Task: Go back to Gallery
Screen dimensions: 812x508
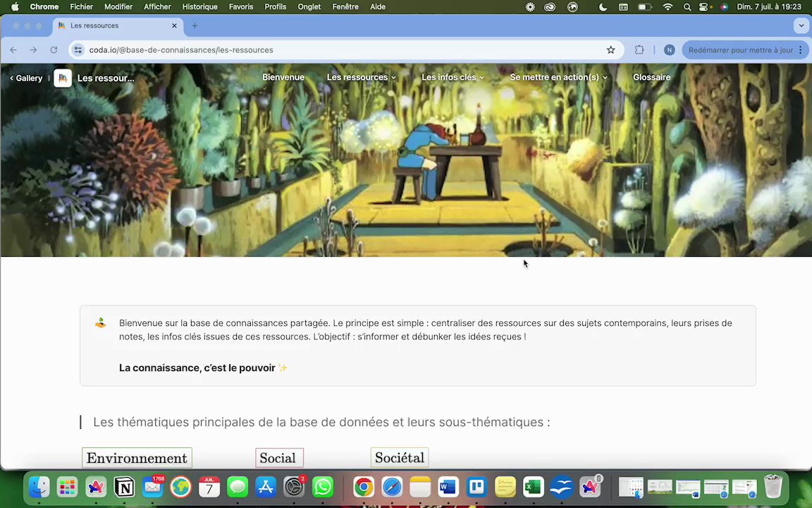Action: (26, 78)
